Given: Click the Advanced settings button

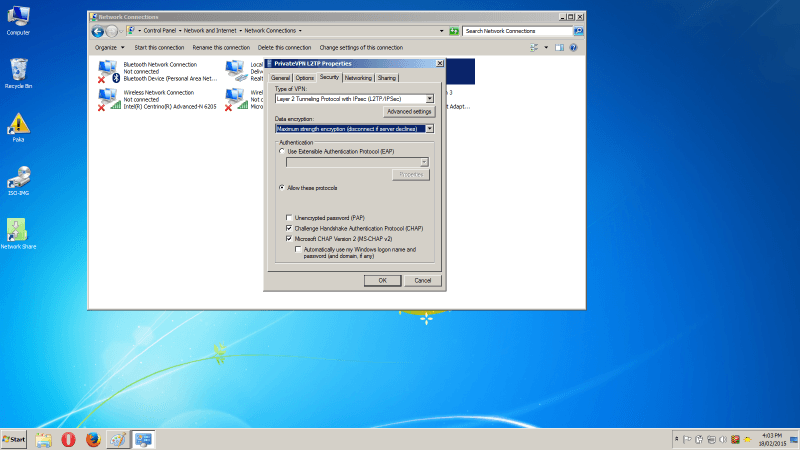Looking at the screenshot, I should pos(408,112).
